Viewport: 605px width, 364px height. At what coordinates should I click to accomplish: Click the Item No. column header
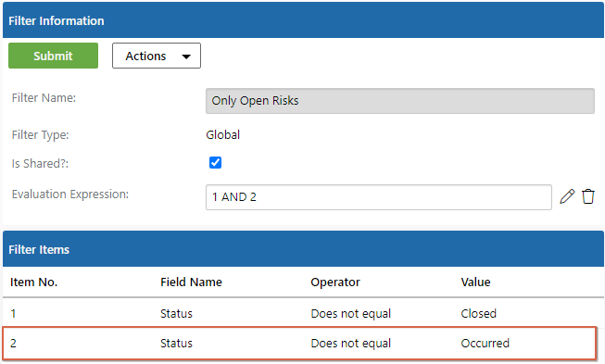[34, 282]
